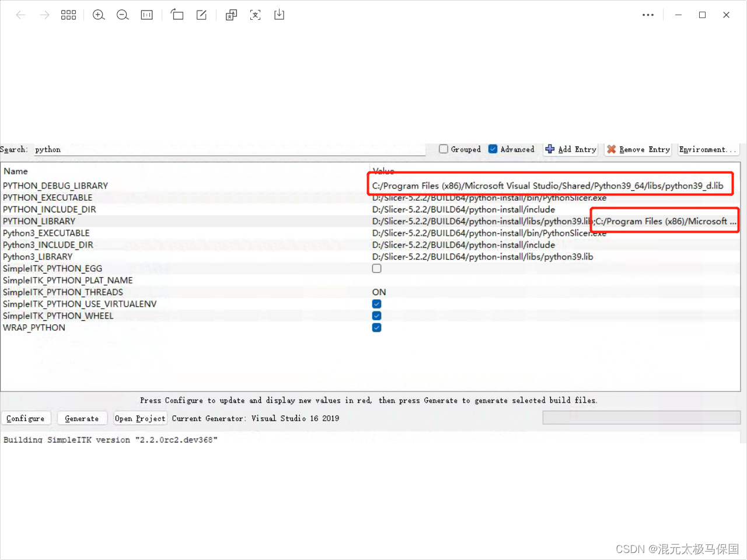This screenshot has width=747, height=560.
Task: Uncheck the WRAP_PYTHON option
Action: (x=376, y=327)
